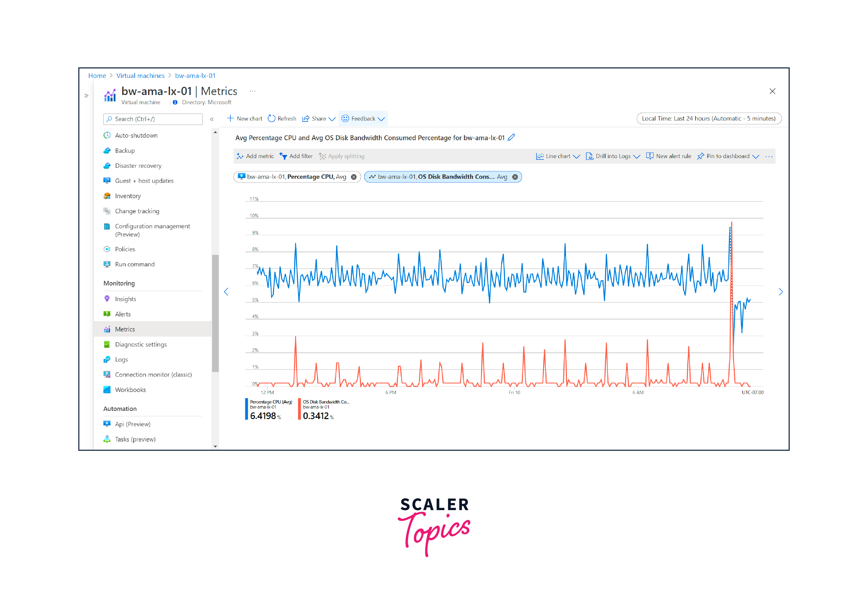Click the Add metric icon

tap(240, 156)
